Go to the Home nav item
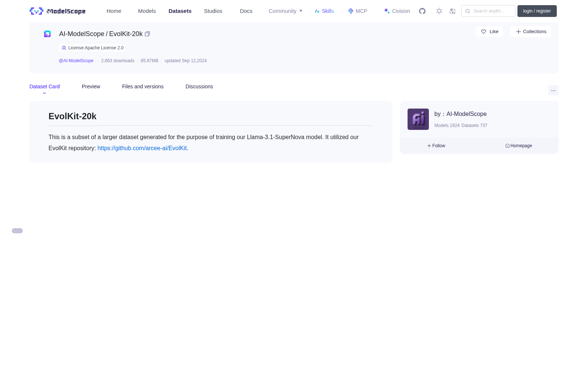The width and height of the screenshot is (588, 368). coord(114,11)
